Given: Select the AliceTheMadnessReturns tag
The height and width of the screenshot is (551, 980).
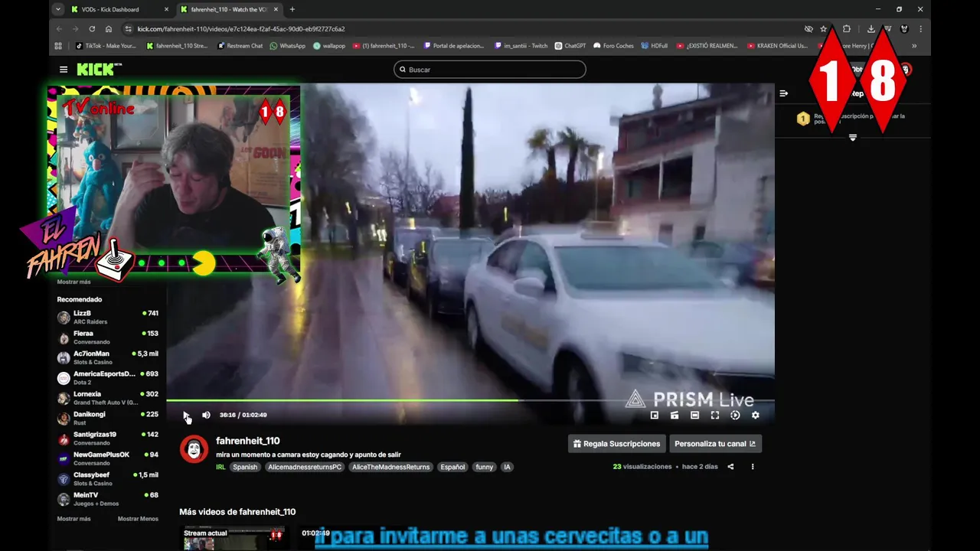Looking at the screenshot, I should click(390, 467).
